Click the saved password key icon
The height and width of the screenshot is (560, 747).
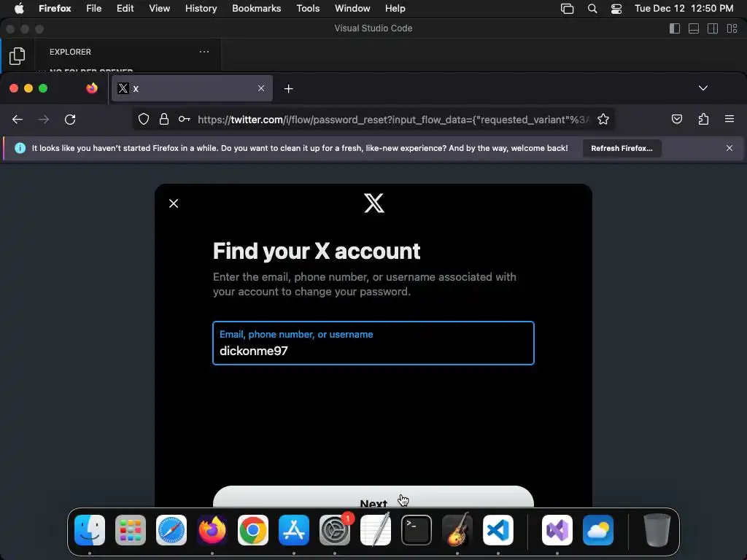point(185,119)
